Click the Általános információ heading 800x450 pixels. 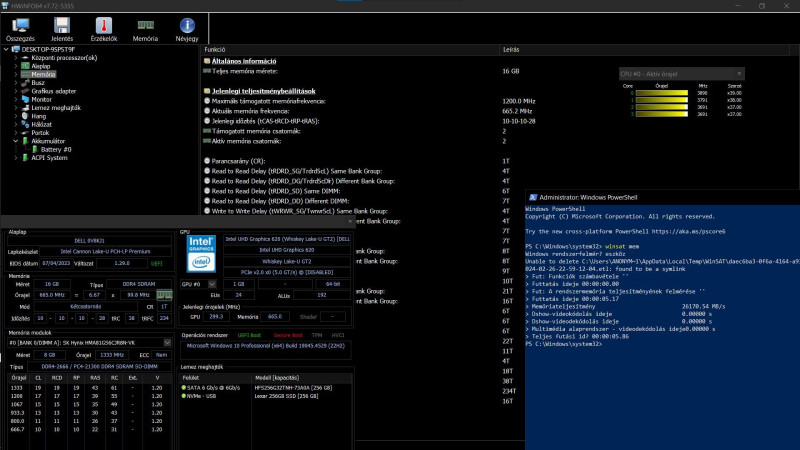(x=244, y=61)
